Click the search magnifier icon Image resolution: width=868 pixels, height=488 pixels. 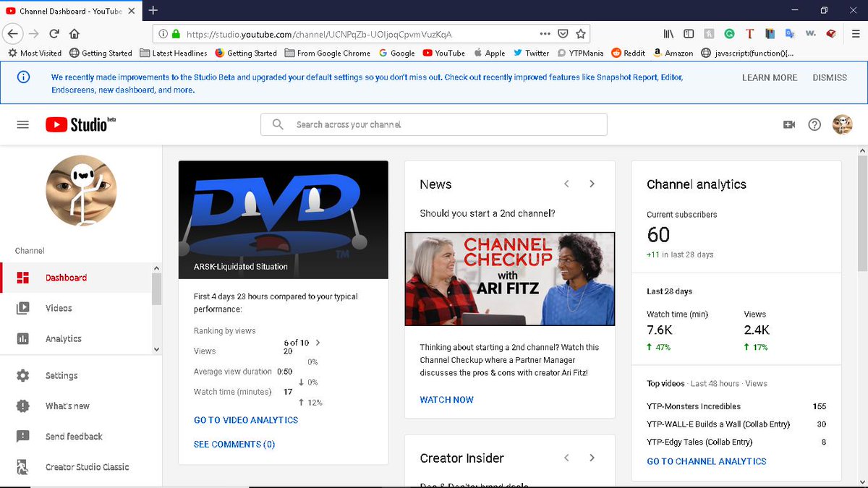(x=278, y=124)
